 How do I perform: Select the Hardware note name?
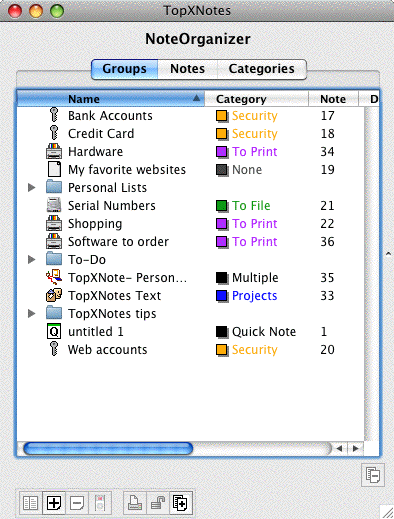click(x=95, y=152)
